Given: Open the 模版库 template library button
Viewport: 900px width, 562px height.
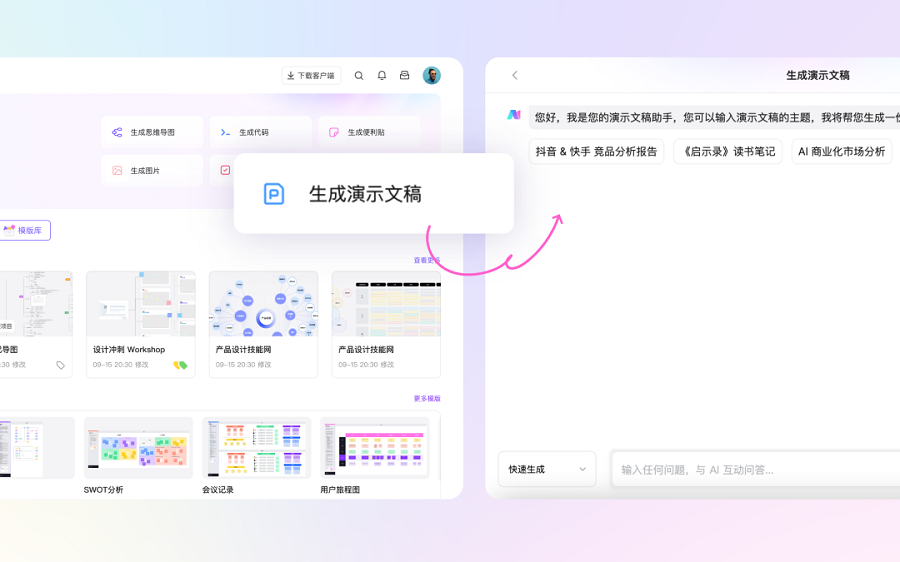Looking at the screenshot, I should point(23,230).
